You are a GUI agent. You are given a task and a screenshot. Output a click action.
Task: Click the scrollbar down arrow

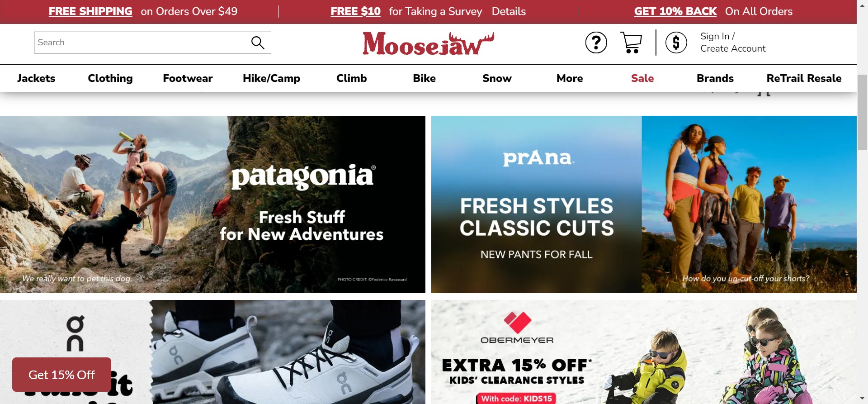click(862, 399)
